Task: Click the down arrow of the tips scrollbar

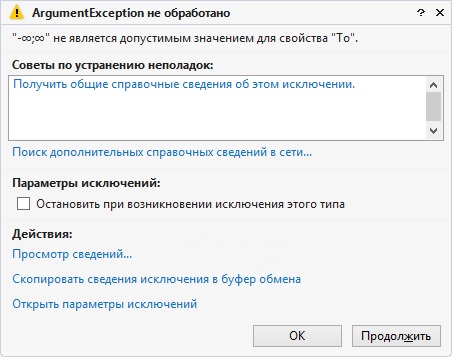Action: 433,130
